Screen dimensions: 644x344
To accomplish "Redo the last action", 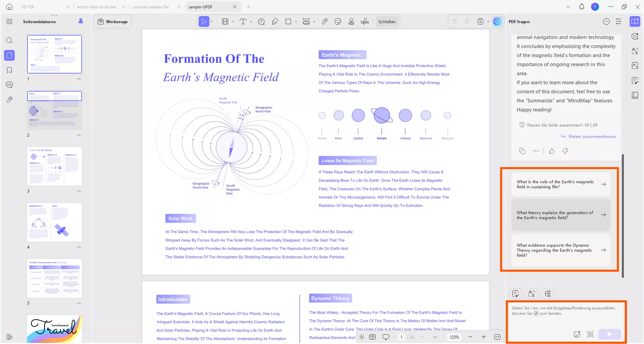I will pos(467,21).
